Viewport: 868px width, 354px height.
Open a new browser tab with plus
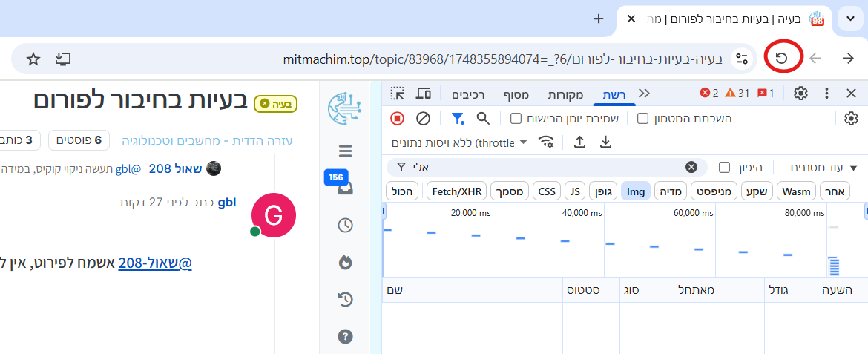pos(599,19)
